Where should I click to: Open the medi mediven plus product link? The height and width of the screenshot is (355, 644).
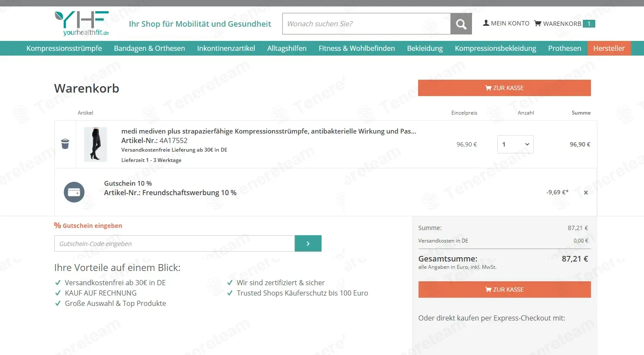(x=269, y=131)
